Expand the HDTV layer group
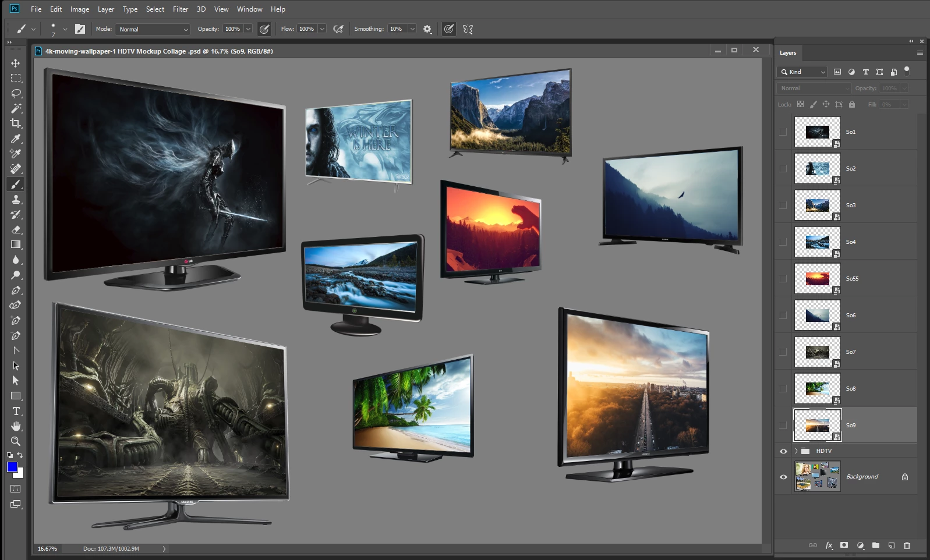The width and height of the screenshot is (930, 560). [796, 451]
